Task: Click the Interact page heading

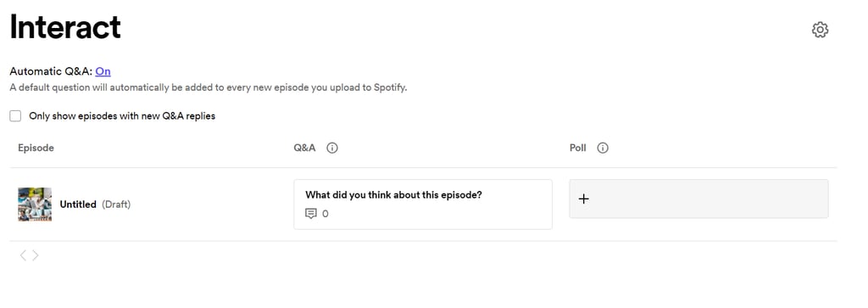Action: [65, 26]
